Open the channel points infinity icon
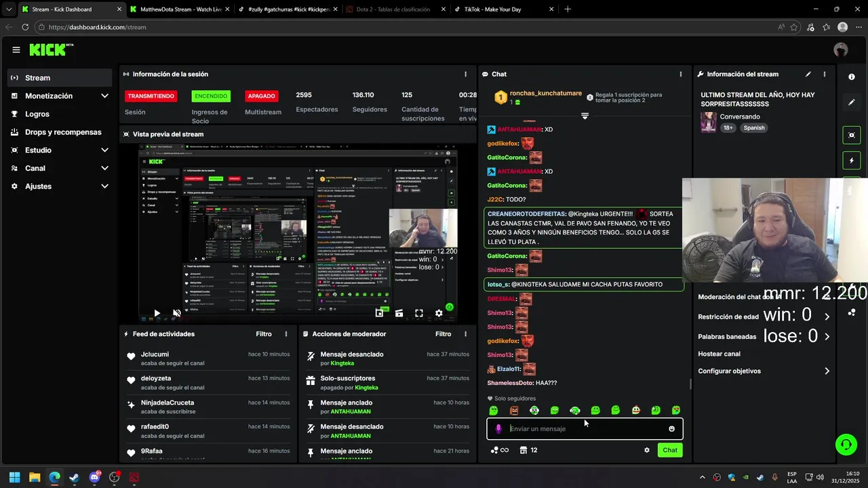 499,450
